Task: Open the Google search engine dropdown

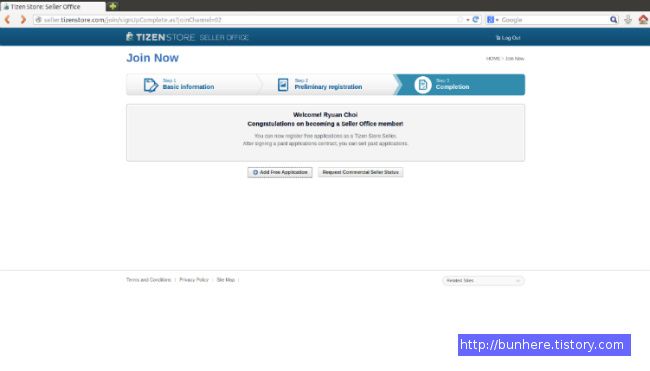Action: point(492,19)
